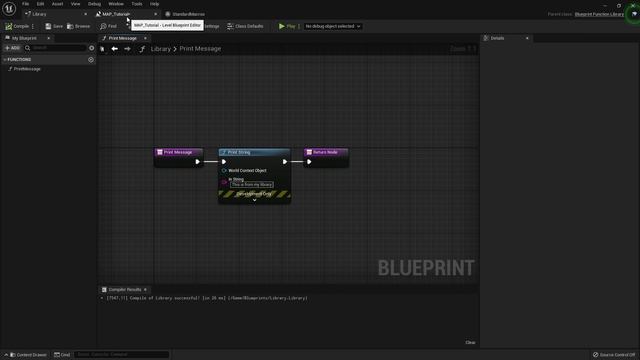
Task: Open Class Defaults
Action: (245, 26)
